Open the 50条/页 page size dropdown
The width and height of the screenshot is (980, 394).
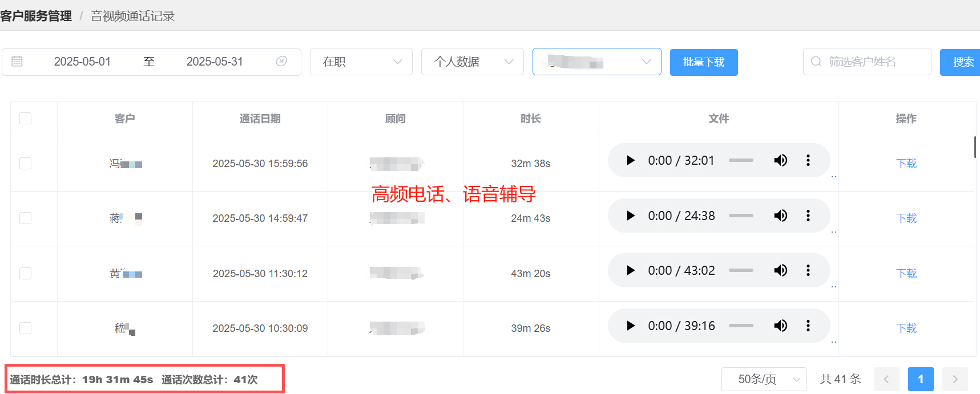[x=764, y=379]
